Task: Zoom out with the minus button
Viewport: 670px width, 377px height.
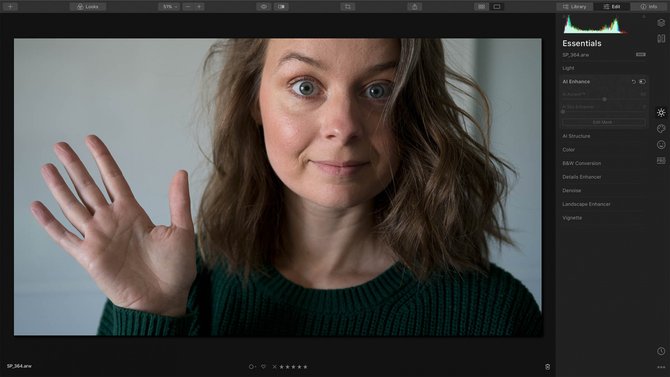Action: point(188,6)
